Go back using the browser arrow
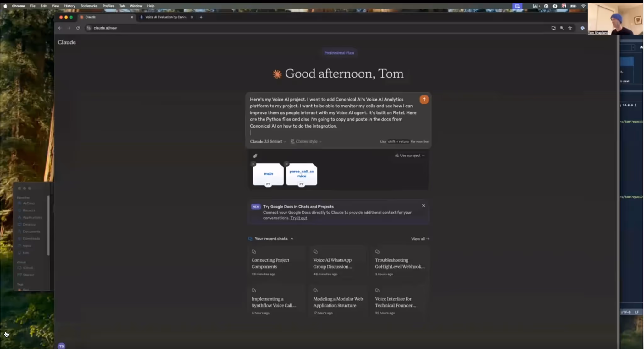644x349 pixels. (x=60, y=28)
